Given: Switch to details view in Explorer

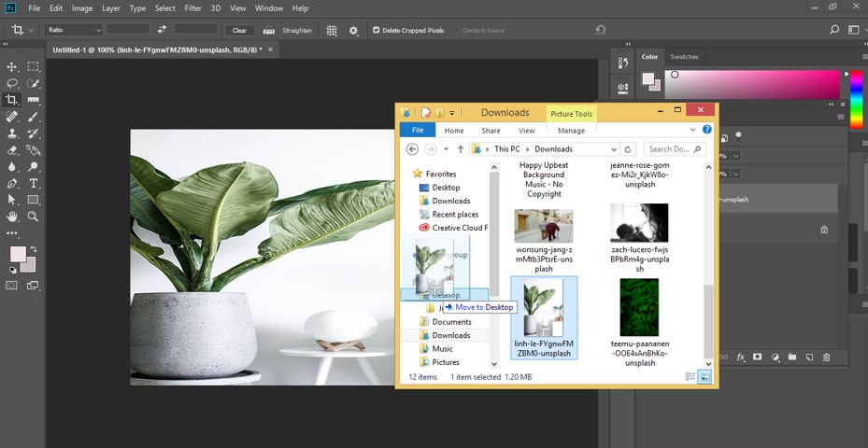Looking at the screenshot, I should 690,376.
